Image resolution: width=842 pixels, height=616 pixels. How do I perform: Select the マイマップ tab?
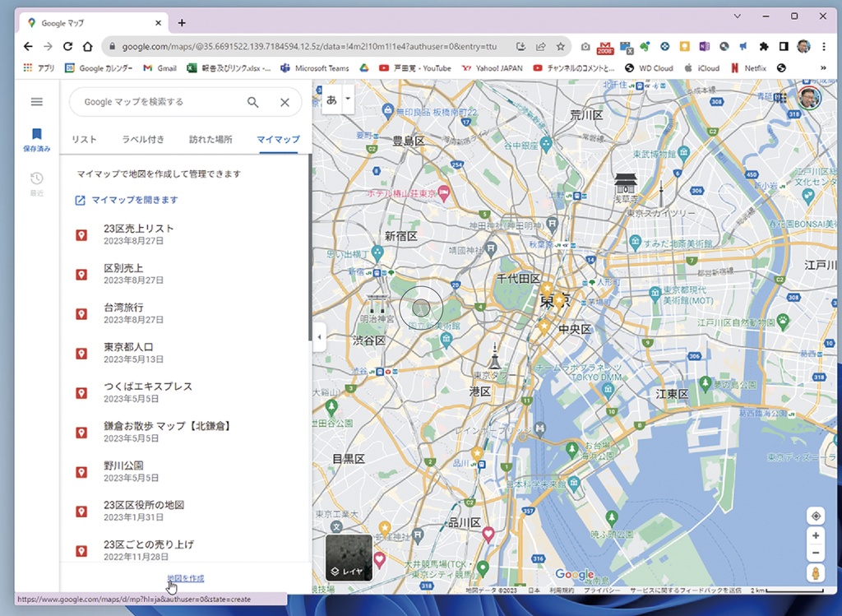click(x=278, y=140)
